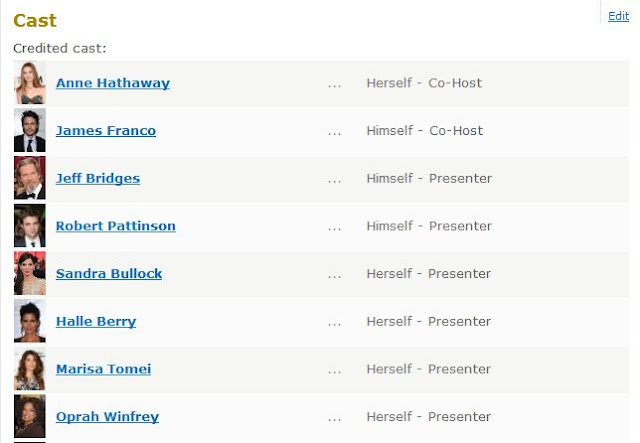Click Oprah Winfrey's headshot thumbnail
This screenshot has width=640, height=443.
30,416
